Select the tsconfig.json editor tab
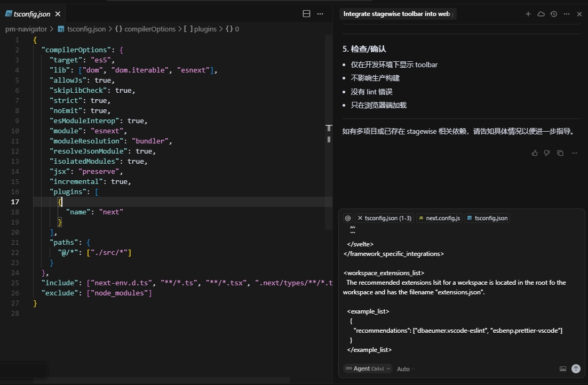Image resolution: width=588 pixels, height=385 pixels. [32, 14]
